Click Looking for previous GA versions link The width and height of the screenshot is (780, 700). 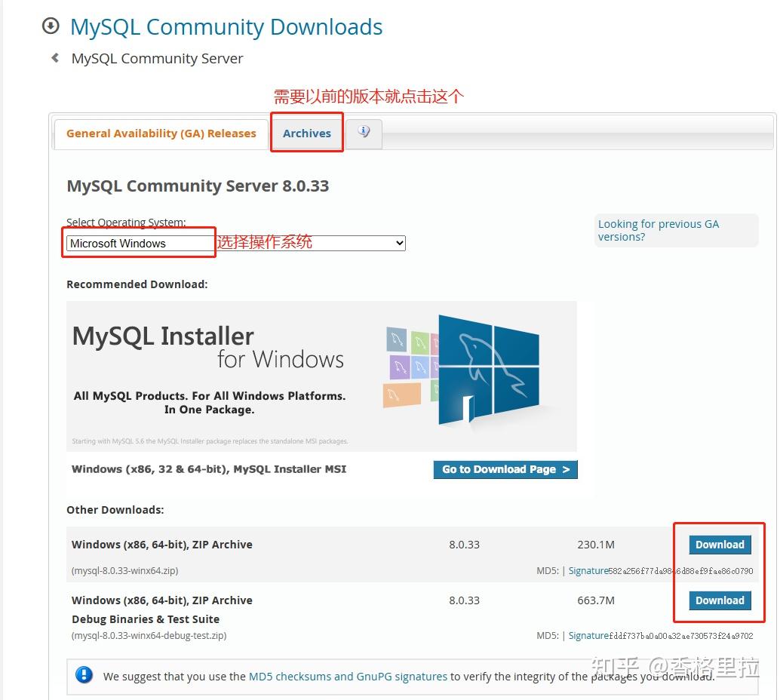click(x=658, y=230)
